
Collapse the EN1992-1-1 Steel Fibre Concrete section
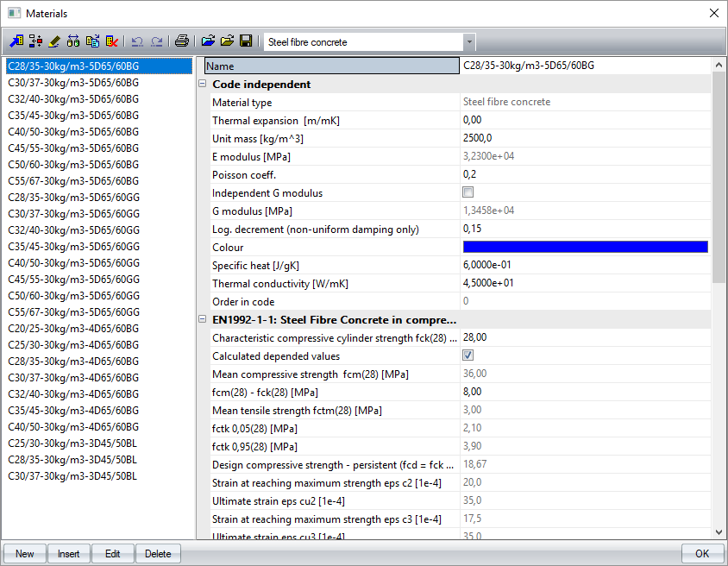pos(202,319)
